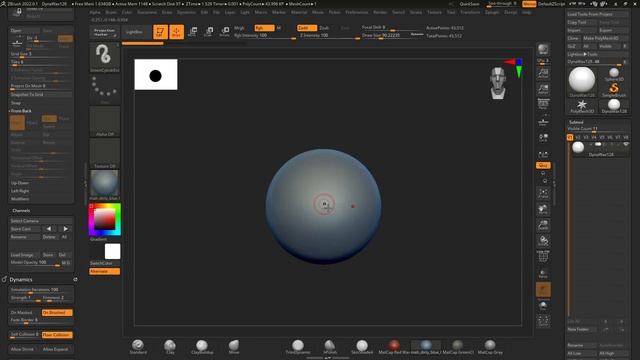This screenshot has height=360, width=640.
Task: Open the Texture Off selector
Action: point(104,153)
